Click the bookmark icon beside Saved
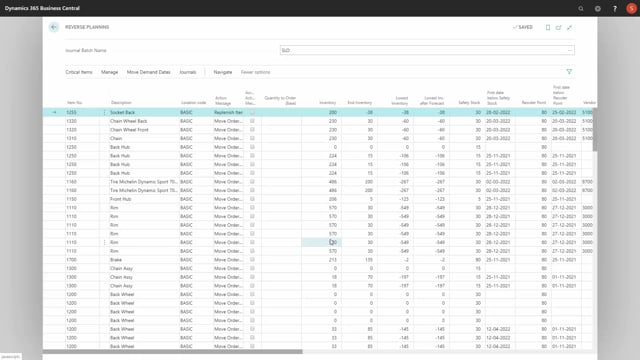The width and height of the screenshot is (640, 360). coord(548,27)
